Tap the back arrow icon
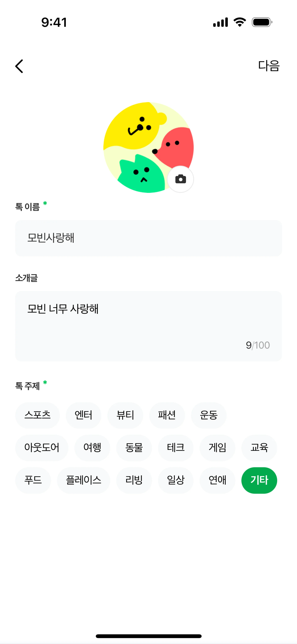 click(19, 66)
